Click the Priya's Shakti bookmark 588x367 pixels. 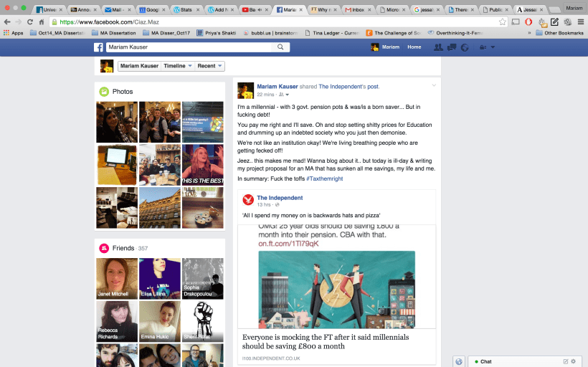(x=217, y=33)
